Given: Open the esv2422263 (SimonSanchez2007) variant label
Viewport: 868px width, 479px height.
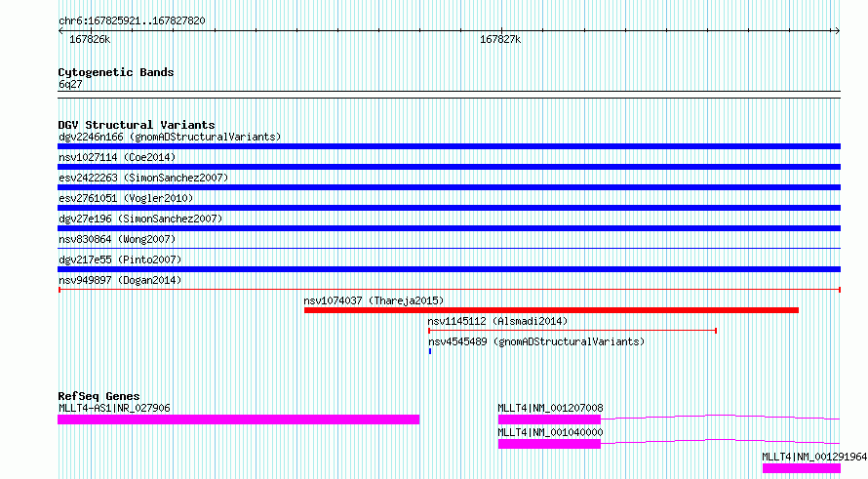Looking at the screenshot, I should tap(143, 178).
